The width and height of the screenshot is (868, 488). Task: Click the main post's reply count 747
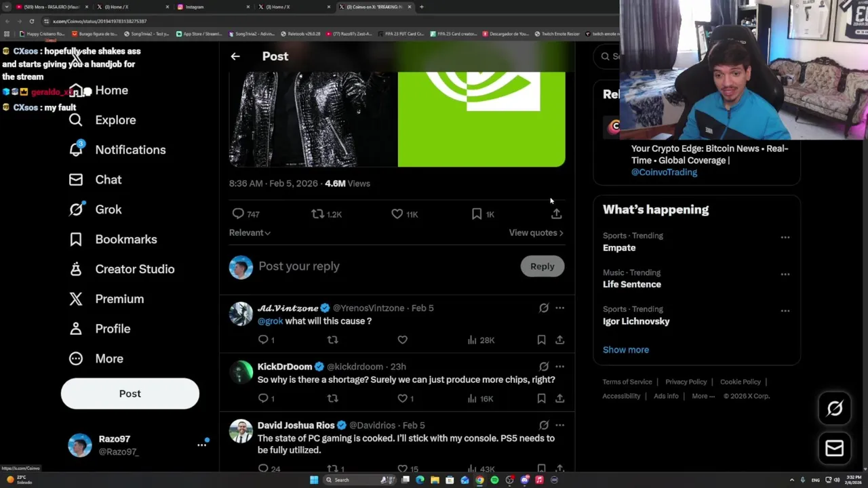(245, 213)
